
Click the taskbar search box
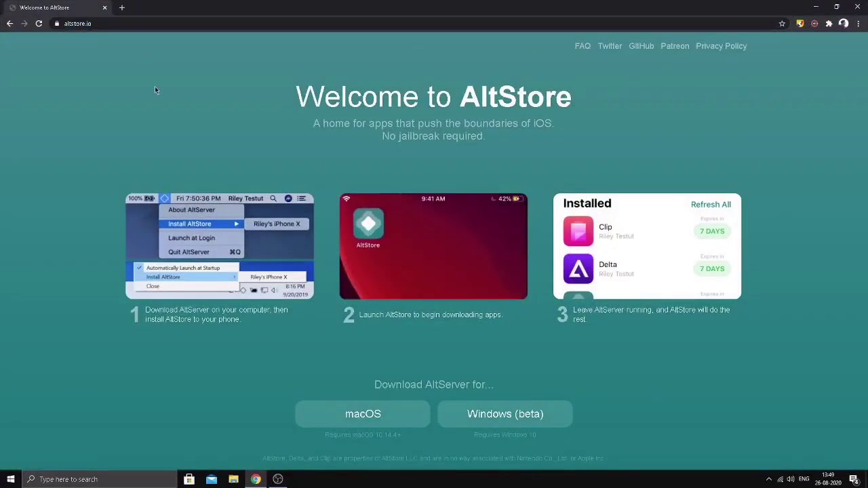pyautogui.click(x=99, y=479)
